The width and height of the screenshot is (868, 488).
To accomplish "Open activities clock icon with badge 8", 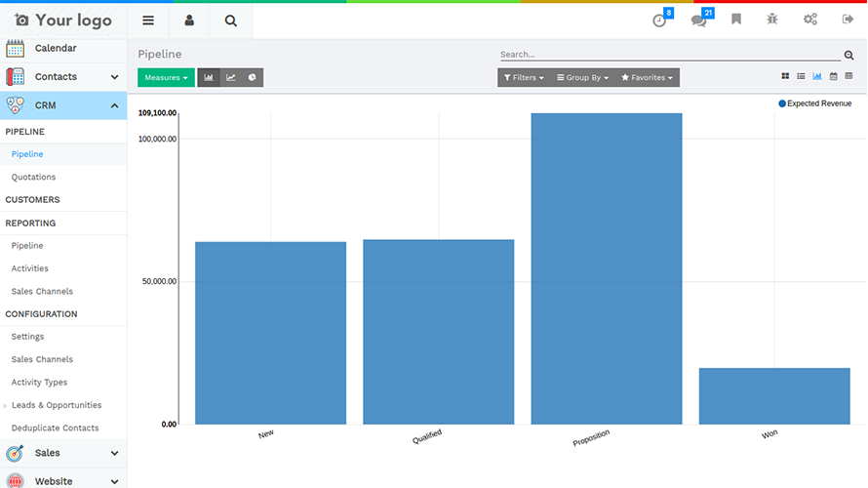I will point(659,20).
